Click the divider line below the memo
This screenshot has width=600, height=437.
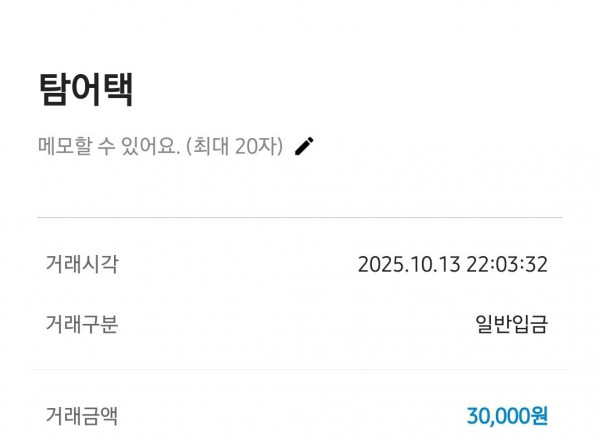(300, 217)
